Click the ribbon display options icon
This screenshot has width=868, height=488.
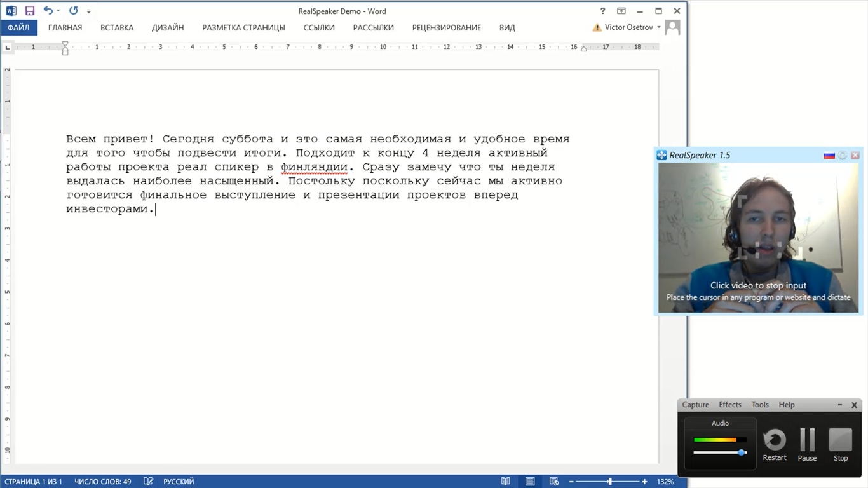click(621, 11)
